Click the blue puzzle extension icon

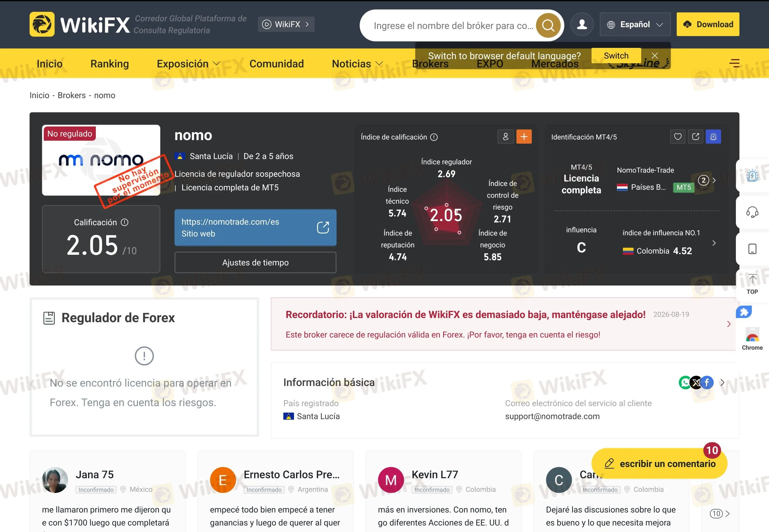[x=744, y=312]
